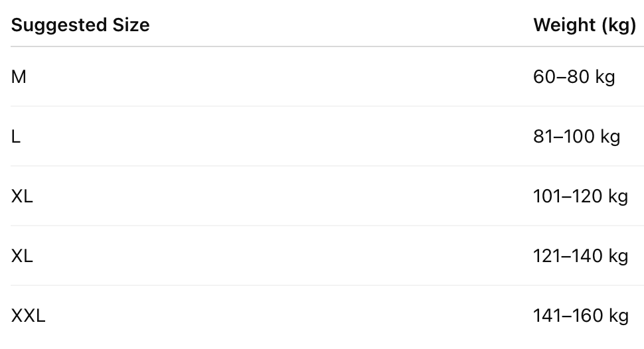Click the 121–140 kg weight cell
The width and height of the screenshot is (644, 349).
580,256
